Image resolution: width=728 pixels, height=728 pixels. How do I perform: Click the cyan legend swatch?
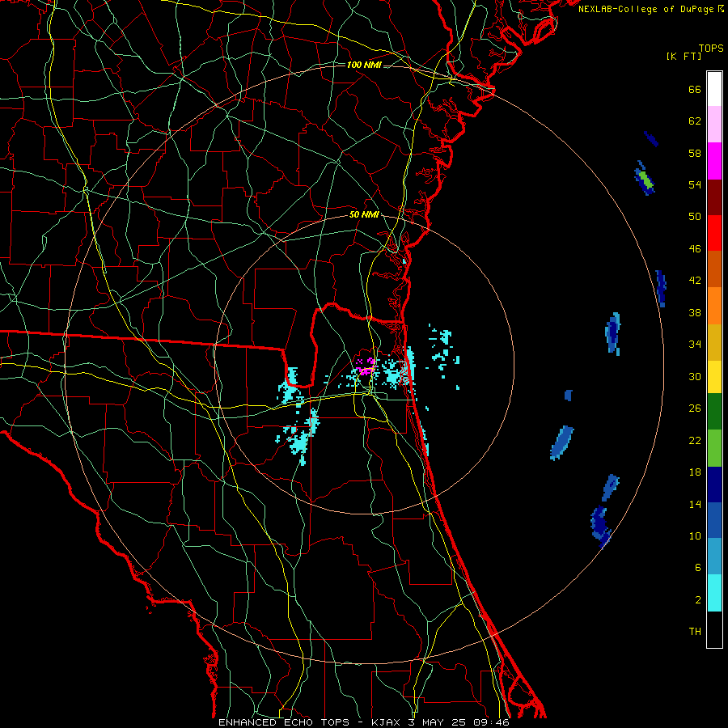coord(714,593)
